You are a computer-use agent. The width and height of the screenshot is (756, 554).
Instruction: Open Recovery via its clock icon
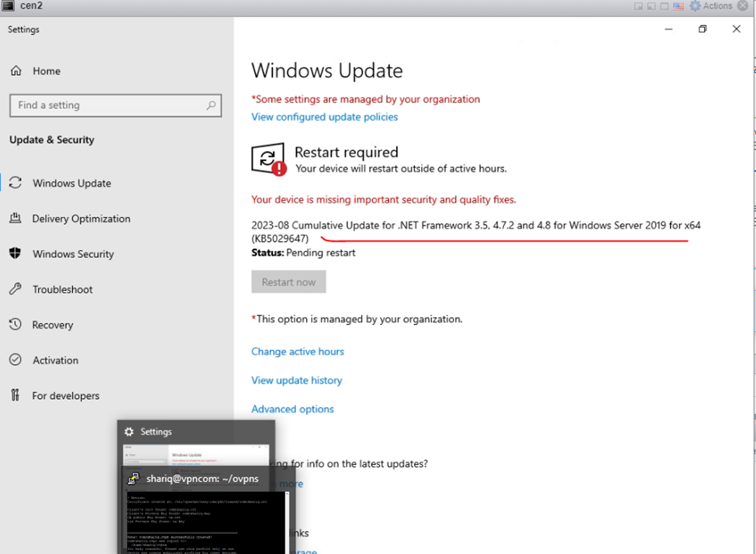click(16, 325)
